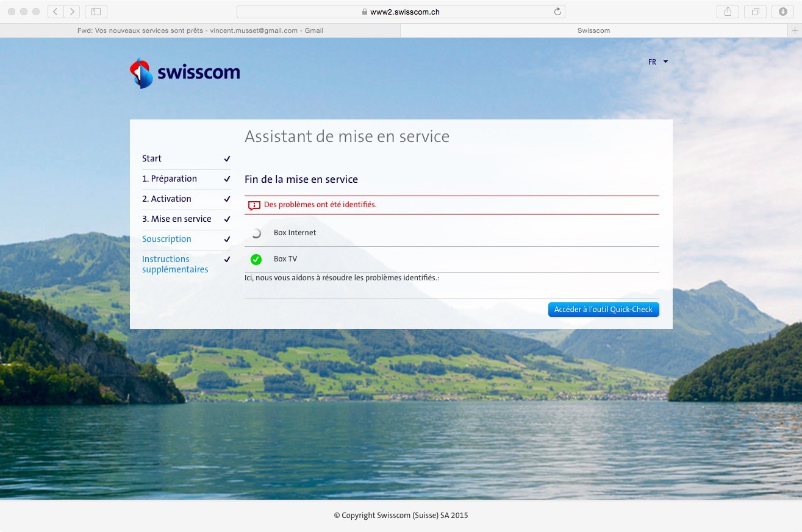
Task: Select the Swisscom browser tab
Action: 593,30
